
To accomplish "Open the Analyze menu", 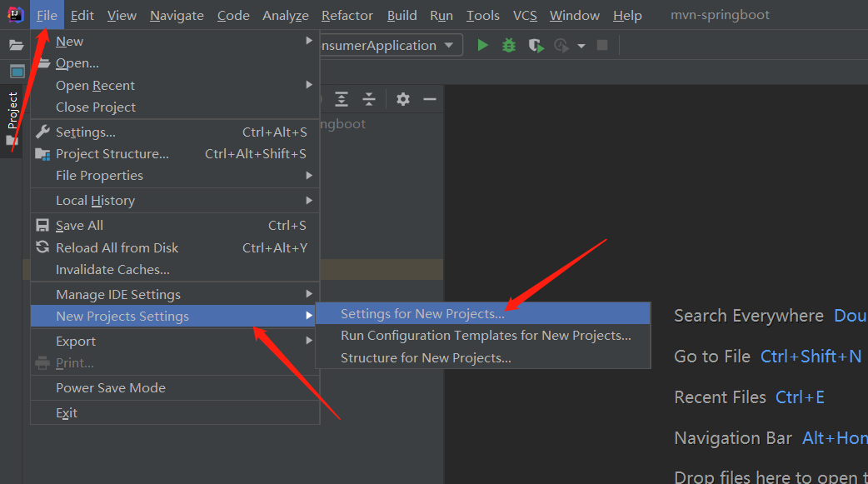I will (x=286, y=16).
